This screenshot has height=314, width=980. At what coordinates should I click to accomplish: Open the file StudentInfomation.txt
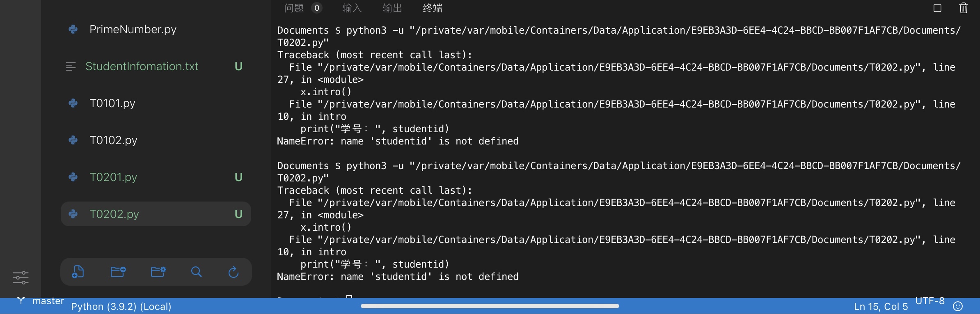pyautogui.click(x=142, y=66)
